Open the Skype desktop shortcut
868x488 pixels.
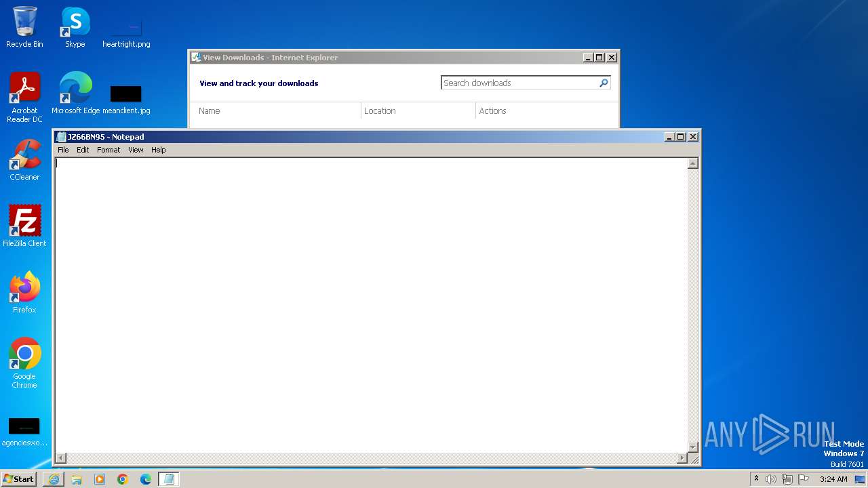pos(75,27)
